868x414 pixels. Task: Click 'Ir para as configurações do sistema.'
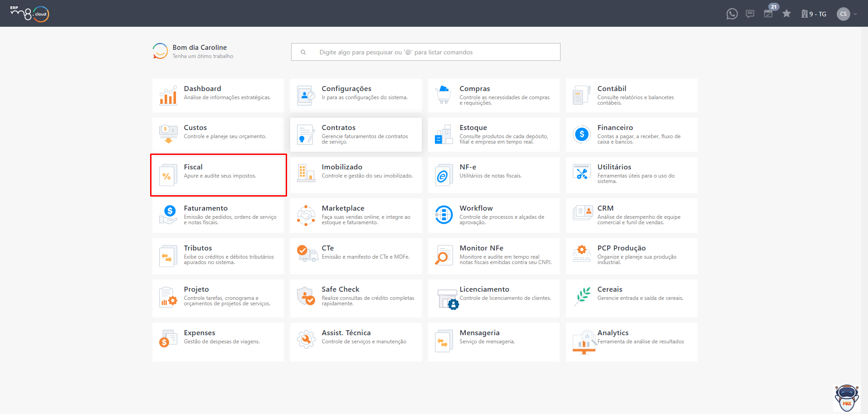coord(365,97)
